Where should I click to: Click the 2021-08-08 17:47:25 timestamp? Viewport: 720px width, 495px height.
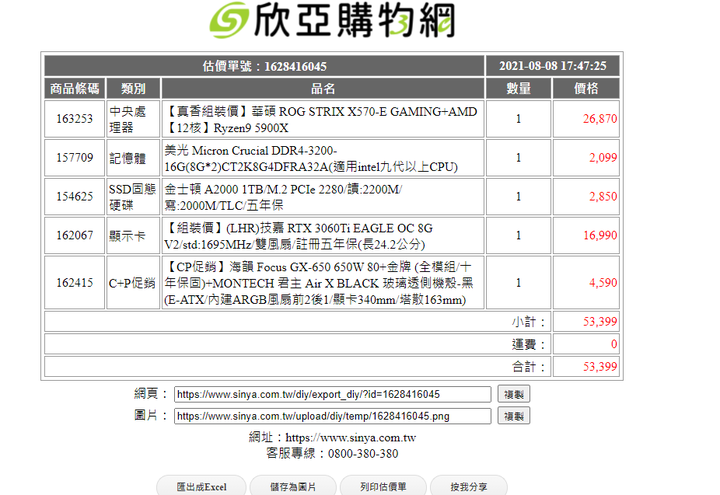pyautogui.click(x=553, y=66)
